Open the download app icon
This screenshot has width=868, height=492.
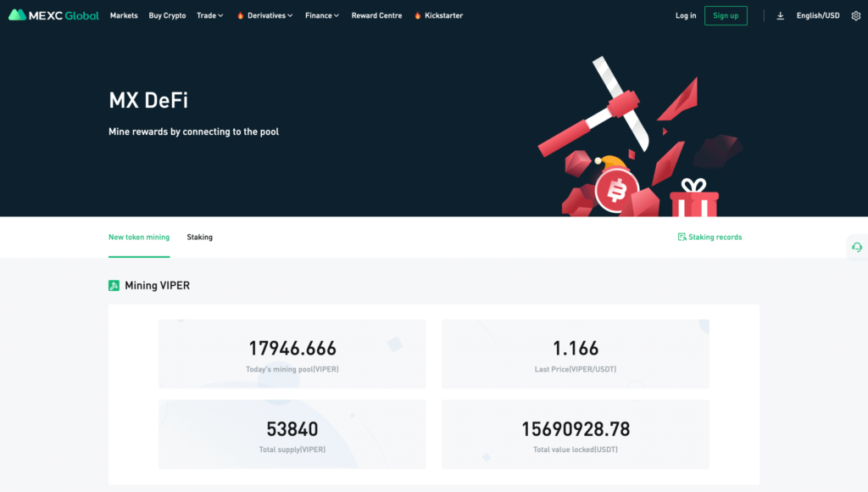pos(781,15)
